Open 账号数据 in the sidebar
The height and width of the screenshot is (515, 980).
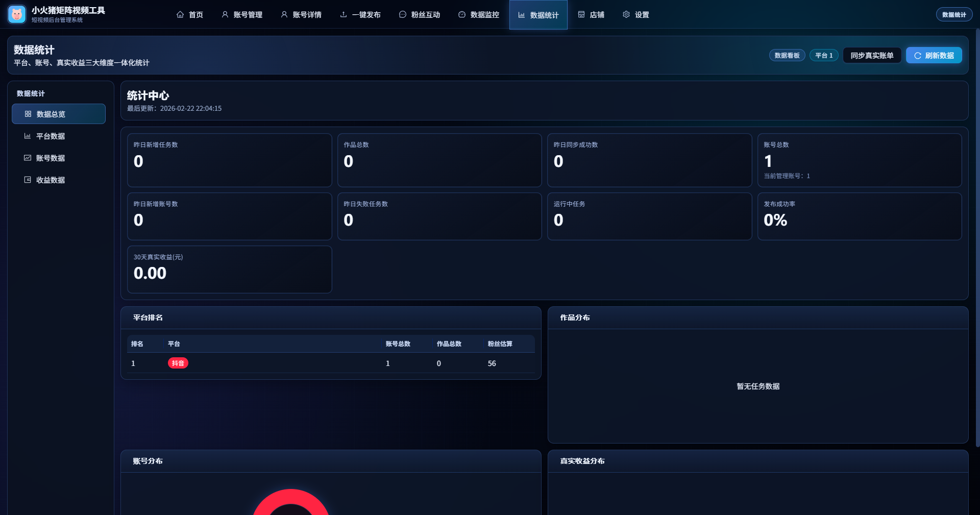[x=51, y=158]
